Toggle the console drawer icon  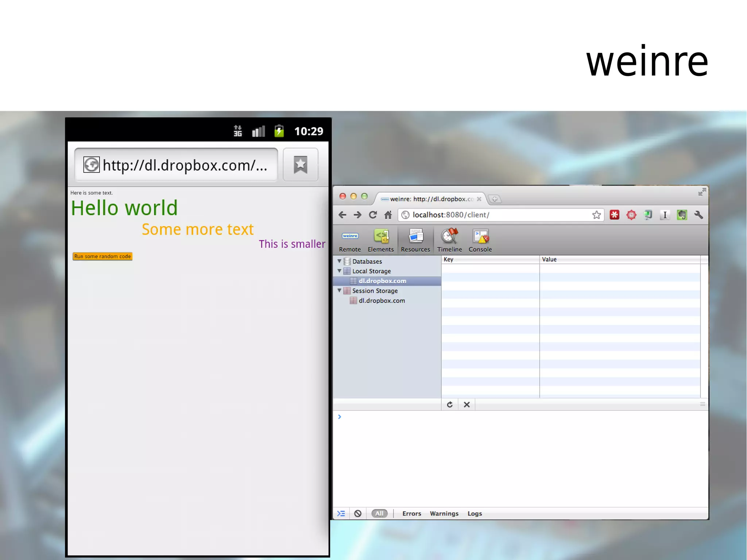341,513
